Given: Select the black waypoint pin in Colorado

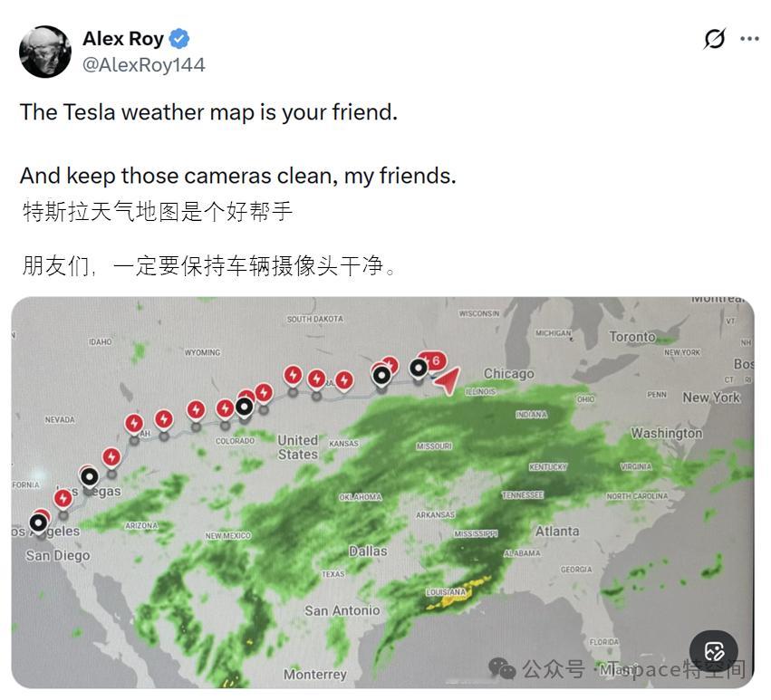Looking at the screenshot, I should click(244, 408).
